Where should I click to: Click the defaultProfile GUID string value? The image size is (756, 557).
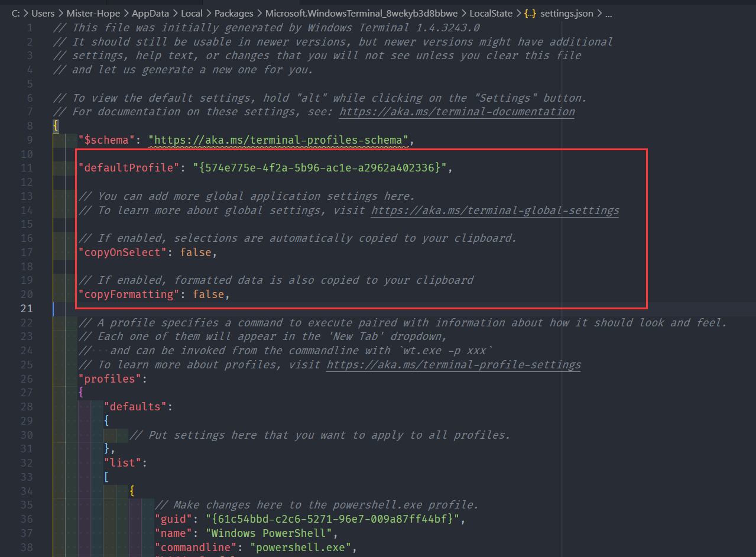[x=320, y=168]
